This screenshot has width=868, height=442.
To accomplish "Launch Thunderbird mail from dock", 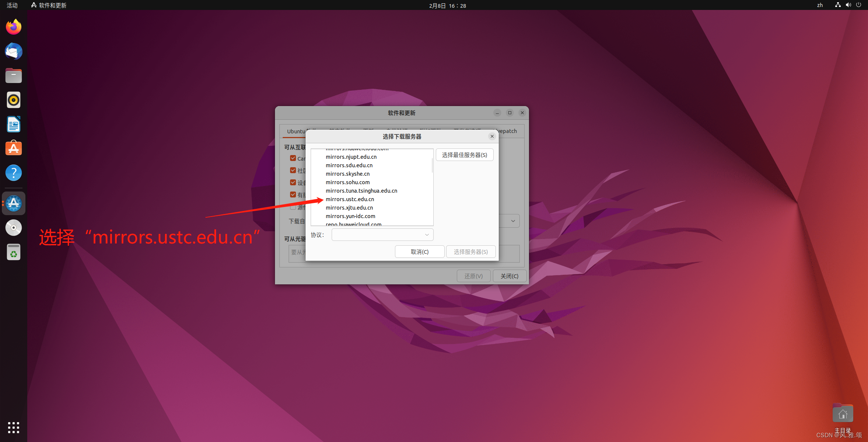I will coord(14,51).
